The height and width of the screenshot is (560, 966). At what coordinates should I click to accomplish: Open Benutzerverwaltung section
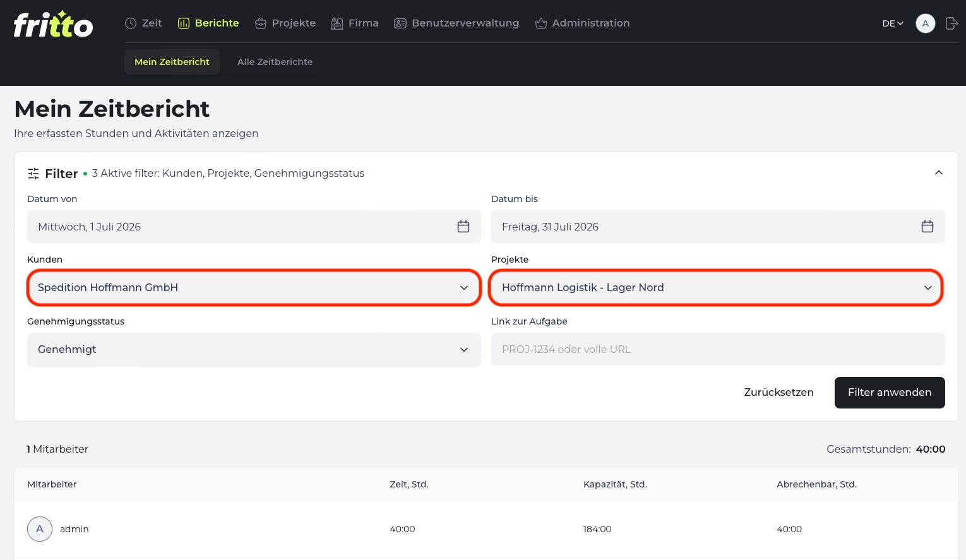[456, 23]
